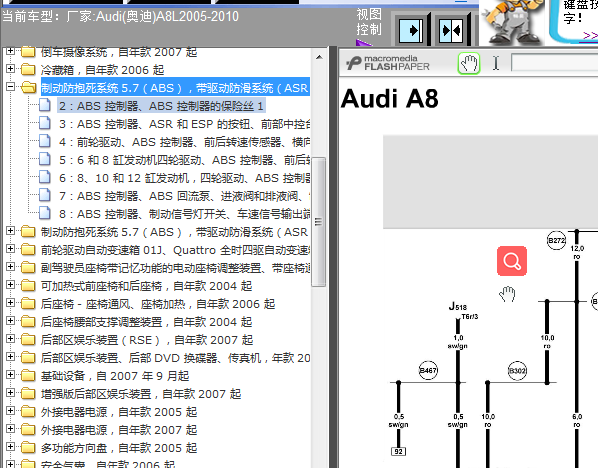Expand the 后部区娱乐装置、后部 DVD 换碟器 folder

(11, 357)
